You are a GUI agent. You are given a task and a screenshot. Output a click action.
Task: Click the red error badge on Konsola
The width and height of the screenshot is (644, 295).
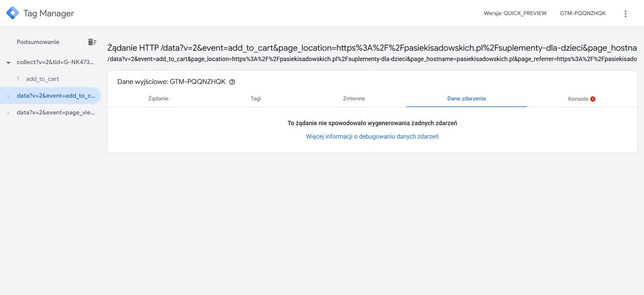[x=593, y=99]
